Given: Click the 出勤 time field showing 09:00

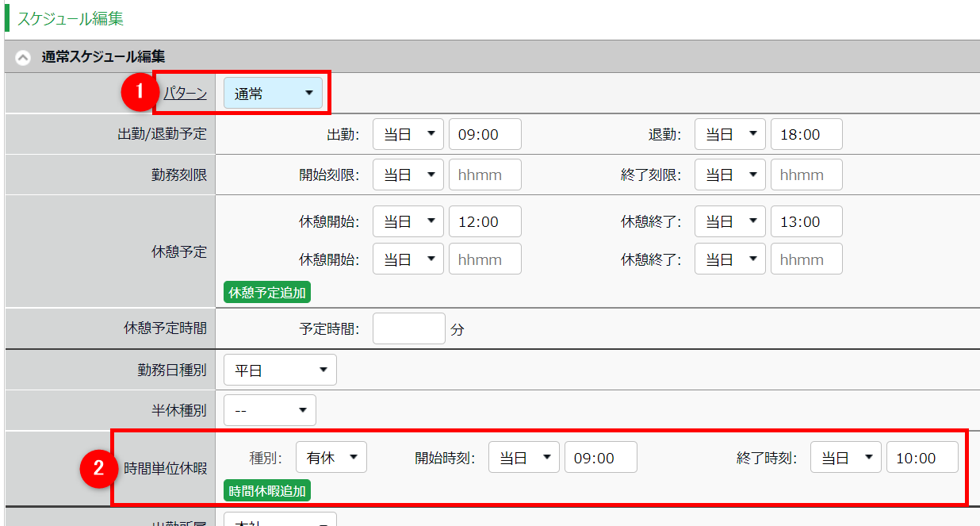Looking at the screenshot, I should click(484, 135).
